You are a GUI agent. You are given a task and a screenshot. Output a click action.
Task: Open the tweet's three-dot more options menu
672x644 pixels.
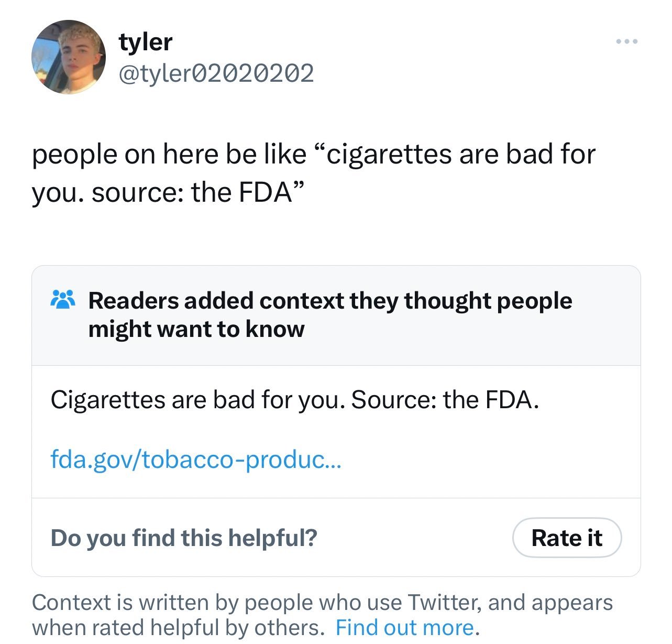coord(626,41)
